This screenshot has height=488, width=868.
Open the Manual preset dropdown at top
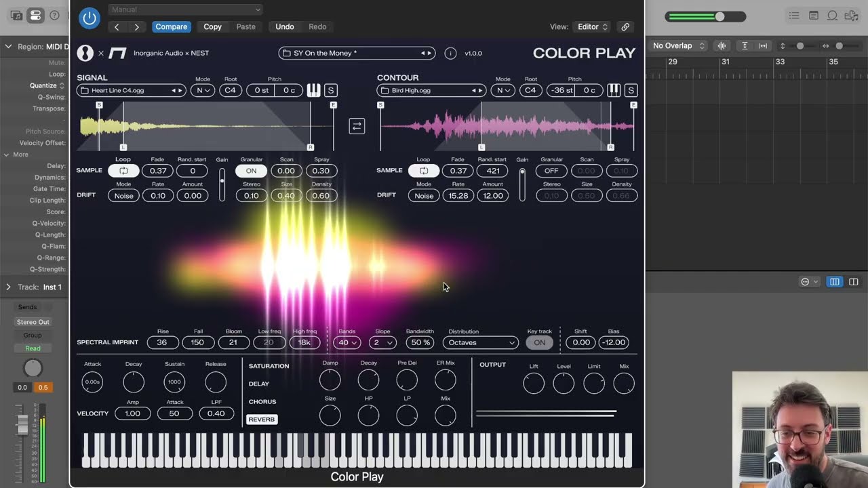coord(185,9)
